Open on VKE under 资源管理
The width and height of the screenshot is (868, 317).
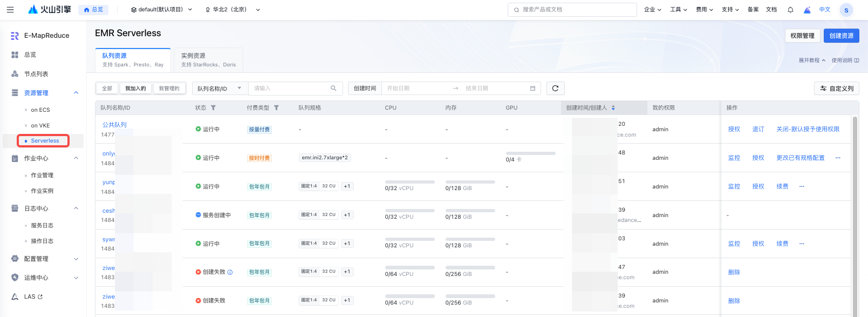pyautogui.click(x=40, y=125)
